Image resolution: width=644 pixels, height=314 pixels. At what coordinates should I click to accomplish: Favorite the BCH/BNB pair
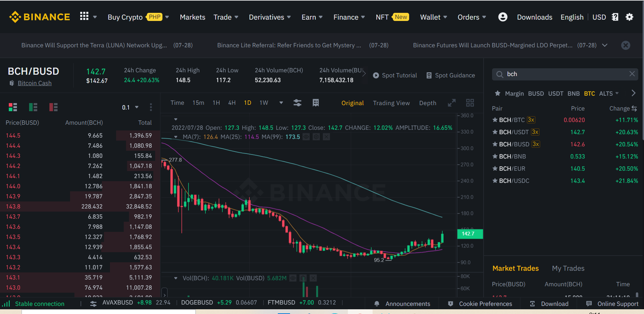point(495,156)
